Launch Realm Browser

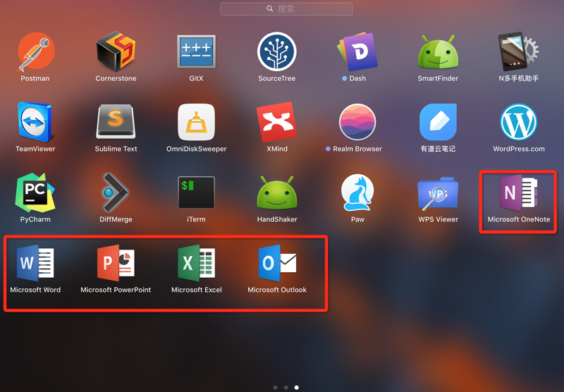pyautogui.click(x=357, y=122)
